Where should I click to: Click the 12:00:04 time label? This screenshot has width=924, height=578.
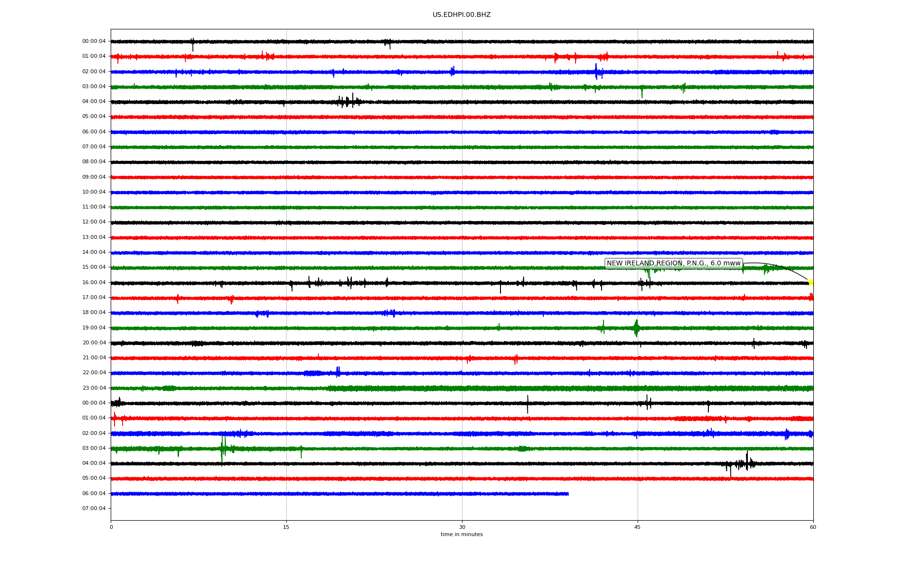[x=94, y=222]
